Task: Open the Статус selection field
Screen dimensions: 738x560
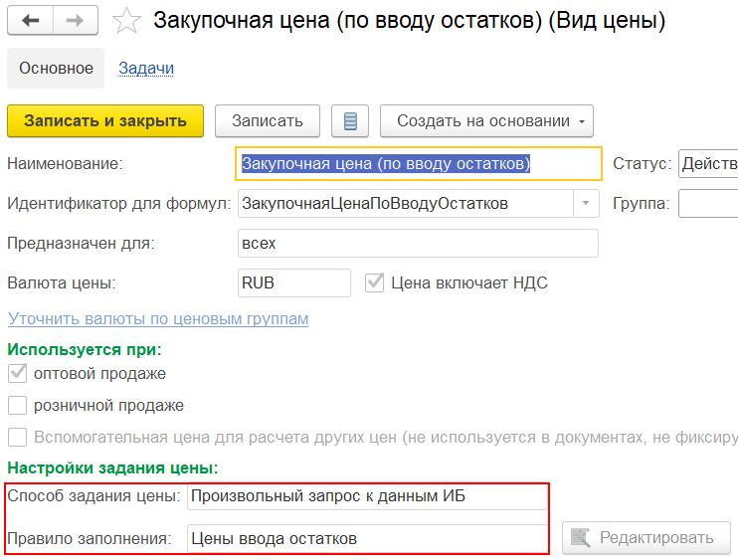Action: tap(707, 164)
